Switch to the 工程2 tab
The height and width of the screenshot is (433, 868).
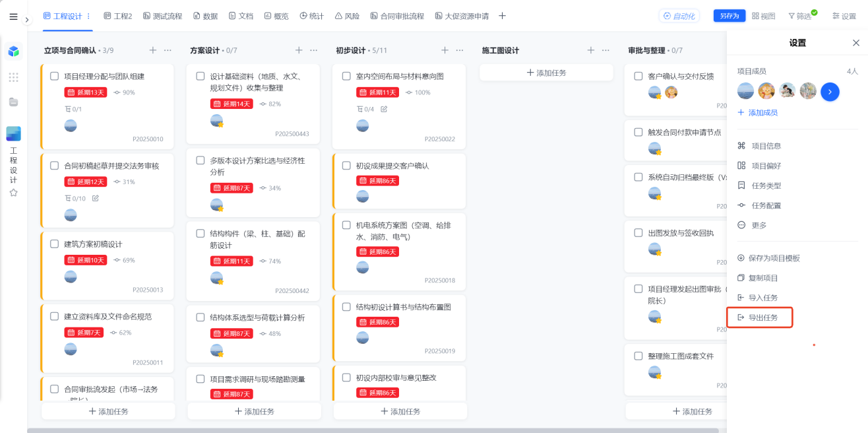pyautogui.click(x=118, y=16)
